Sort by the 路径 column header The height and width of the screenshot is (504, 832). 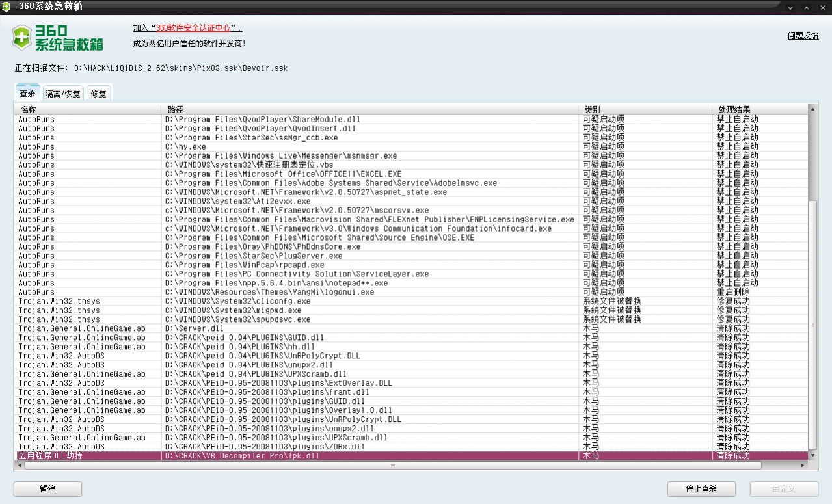pos(370,109)
